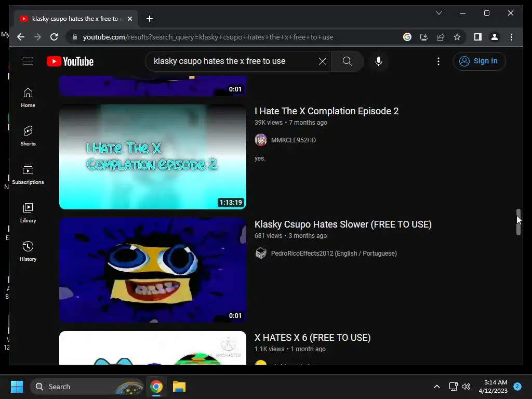Bookmark this page with the star
This screenshot has width=532, height=399.
click(x=457, y=37)
